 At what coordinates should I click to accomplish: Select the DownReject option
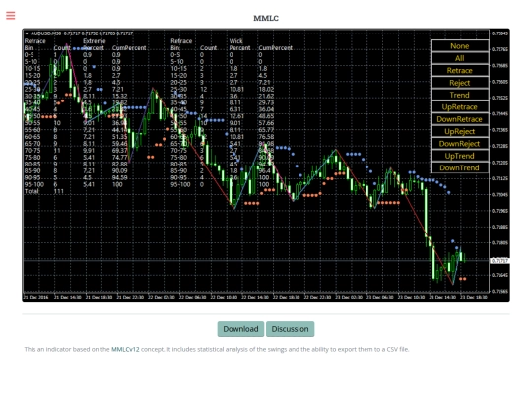tap(460, 144)
